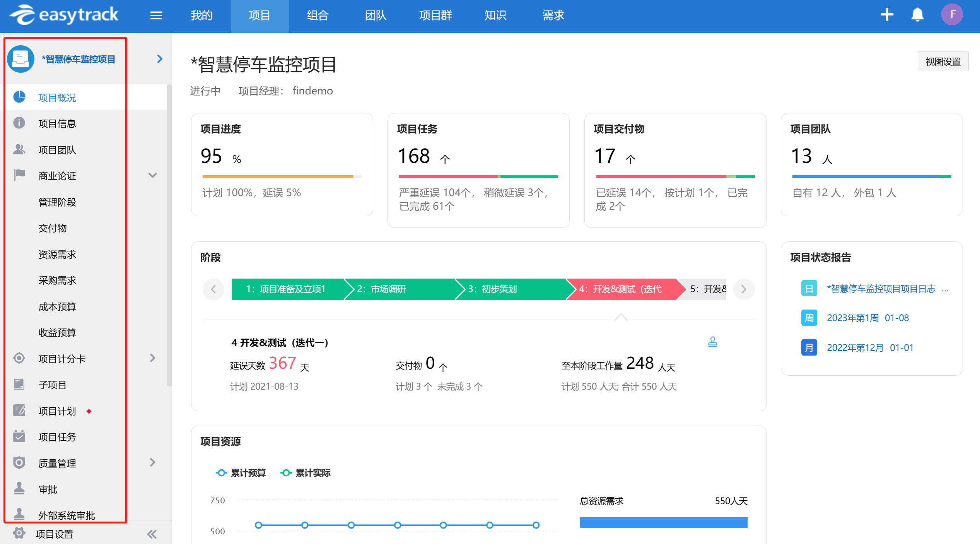Expand the project name selector arrow
Image resolution: width=980 pixels, height=544 pixels.
coord(160,59)
